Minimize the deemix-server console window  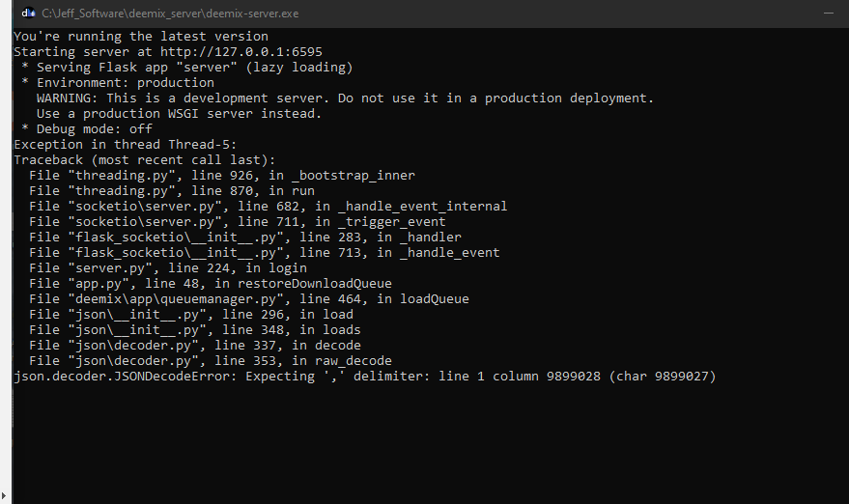click(x=829, y=13)
